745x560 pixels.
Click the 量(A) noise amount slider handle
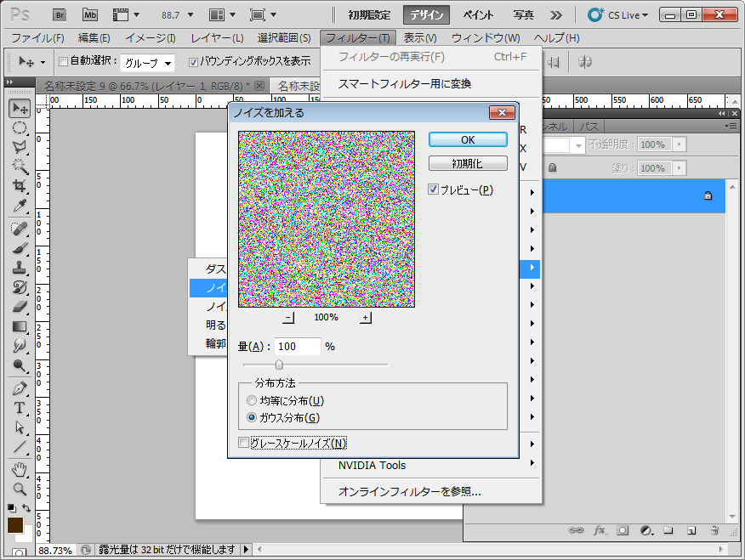pyautogui.click(x=279, y=365)
